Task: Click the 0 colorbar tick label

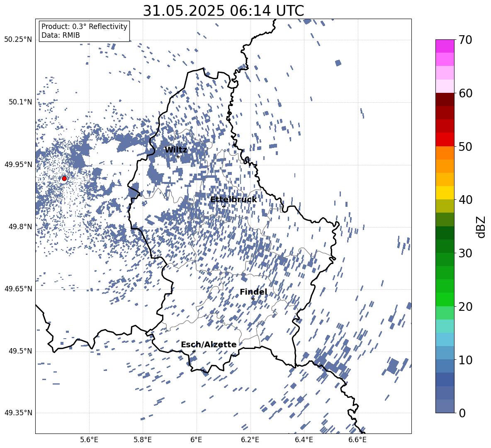Action: (x=462, y=413)
